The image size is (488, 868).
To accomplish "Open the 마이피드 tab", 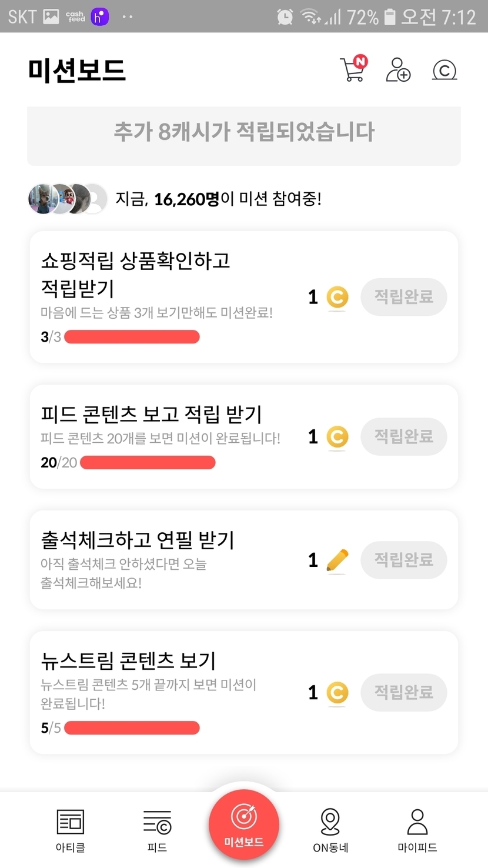I will pyautogui.click(x=417, y=830).
